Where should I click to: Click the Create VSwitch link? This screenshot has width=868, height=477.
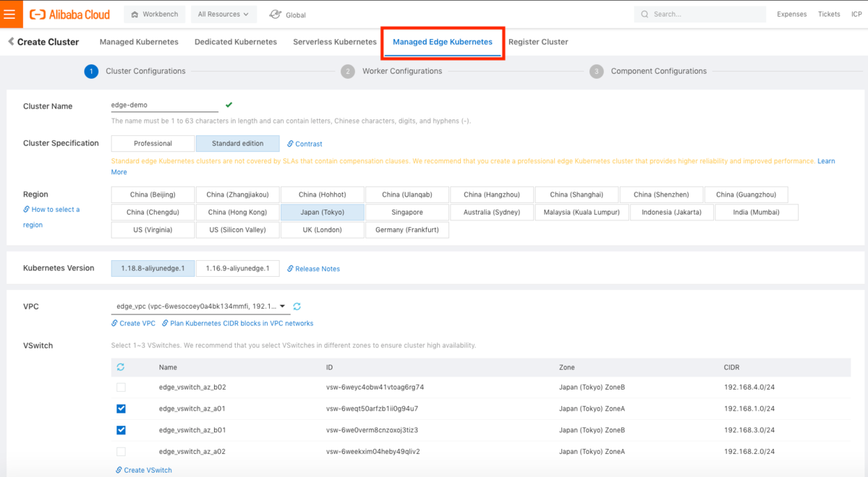(x=148, y=470)
